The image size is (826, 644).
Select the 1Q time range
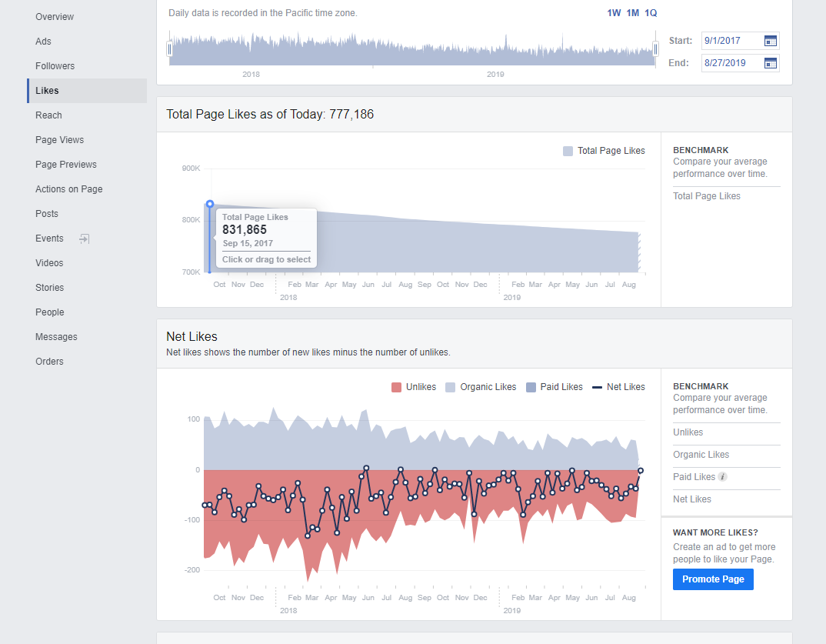point(651,13)
